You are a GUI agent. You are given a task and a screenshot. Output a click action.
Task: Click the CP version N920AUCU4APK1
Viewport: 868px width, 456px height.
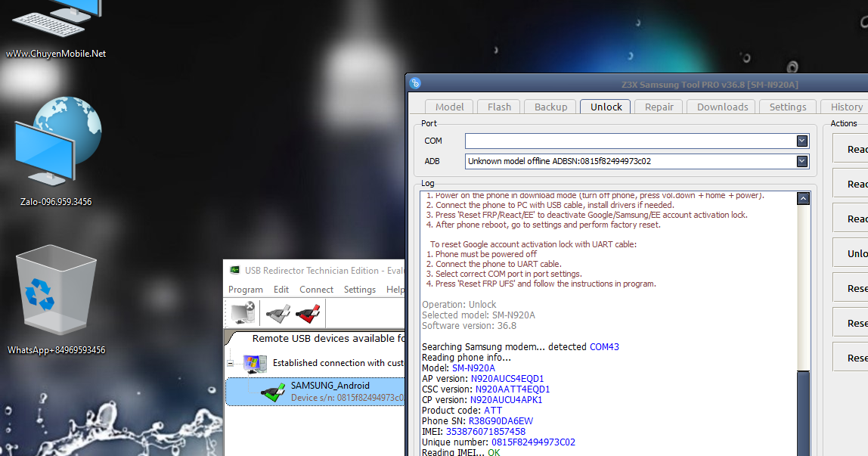pyautogui.click(x=506, y=400)
